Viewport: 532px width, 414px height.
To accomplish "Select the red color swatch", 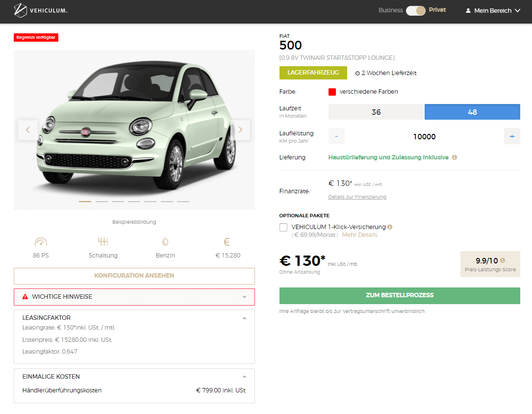I will 332,92.
